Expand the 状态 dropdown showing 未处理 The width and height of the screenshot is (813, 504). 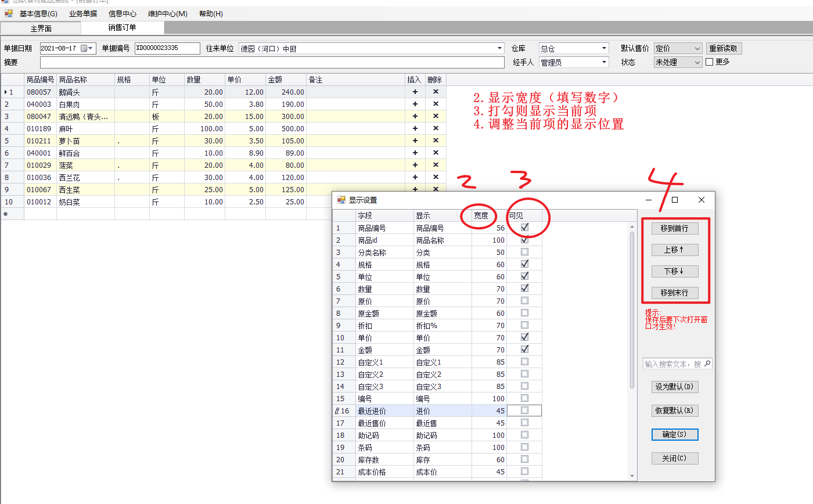(x=697, y=62)
